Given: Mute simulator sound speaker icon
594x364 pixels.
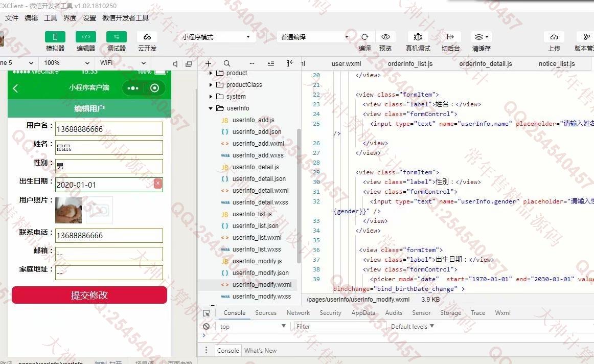Looking at the screenshot, I should point(175,63).
